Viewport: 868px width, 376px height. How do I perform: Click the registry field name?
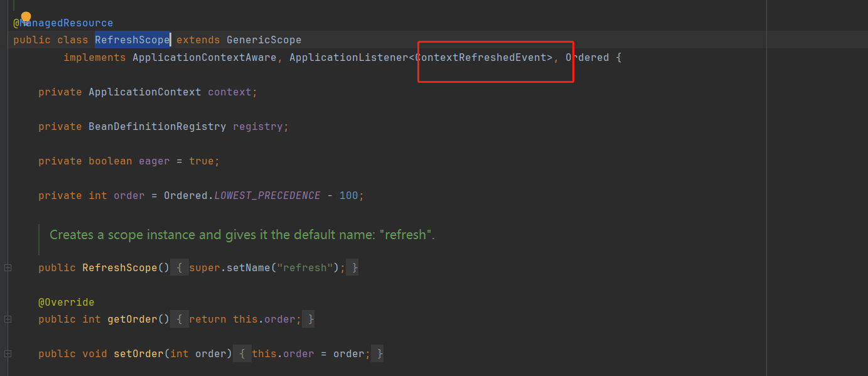click(257, 127)
